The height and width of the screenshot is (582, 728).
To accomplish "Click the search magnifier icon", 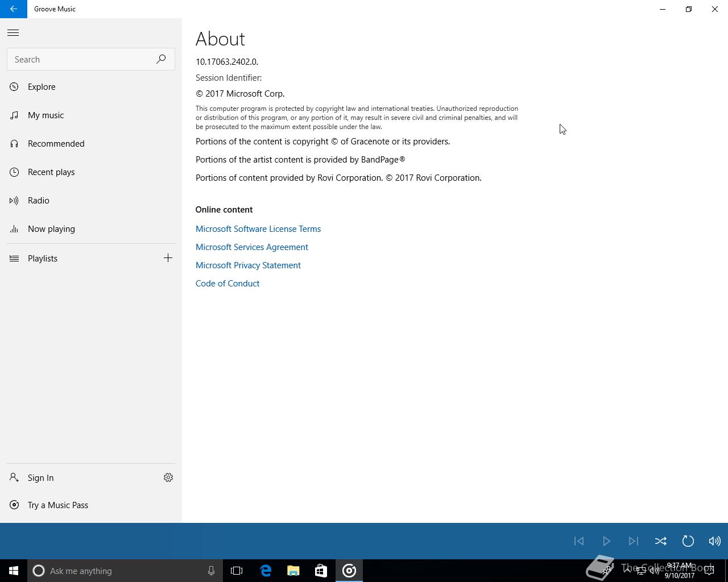I will coord(161,59).
